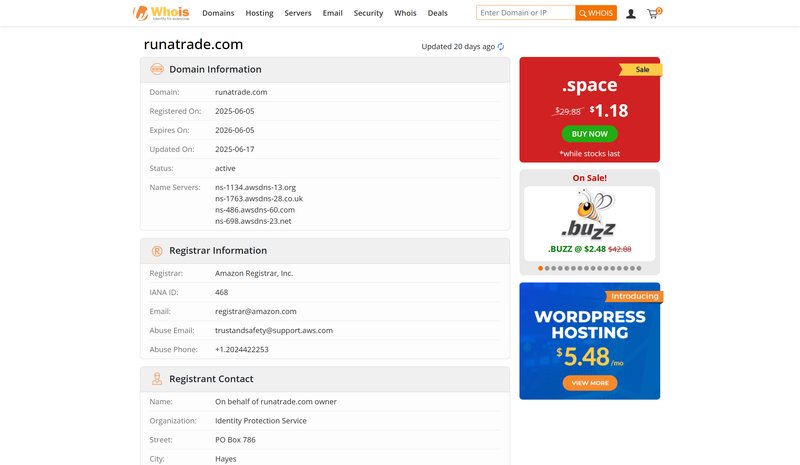The image size is (800, 465).
Task: Open the Whois menu item
Action: tap(405, 13)
